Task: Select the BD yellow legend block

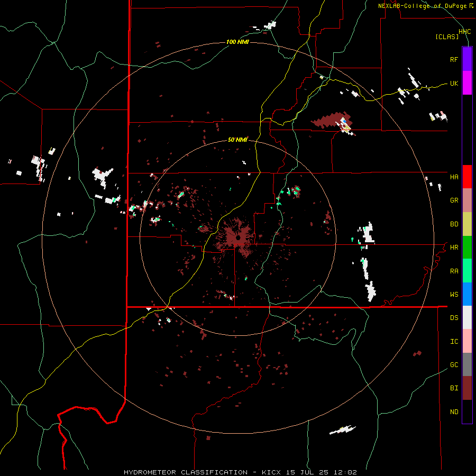Action: tap(467, 224)
